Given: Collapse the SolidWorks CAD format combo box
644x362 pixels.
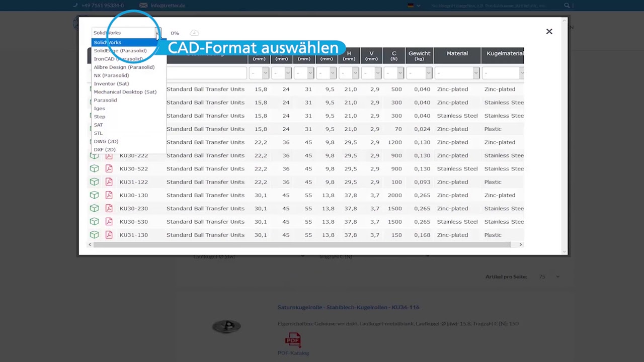Looking at the screenshot, I should coord(157,33).
